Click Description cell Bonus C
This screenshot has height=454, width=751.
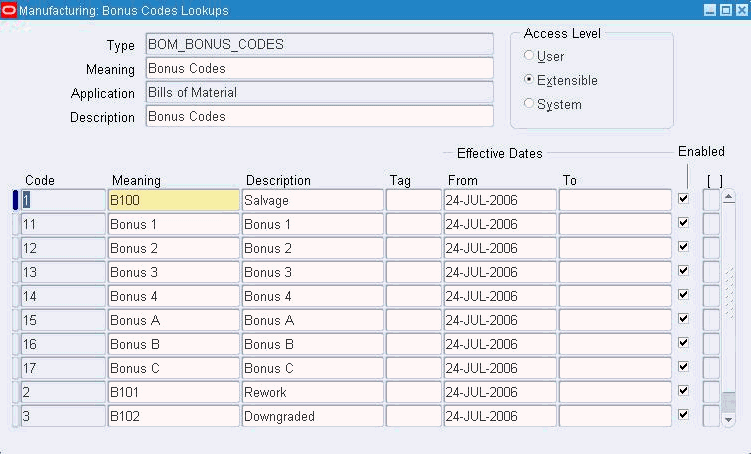pyautogui.click(x=313, y=368)
